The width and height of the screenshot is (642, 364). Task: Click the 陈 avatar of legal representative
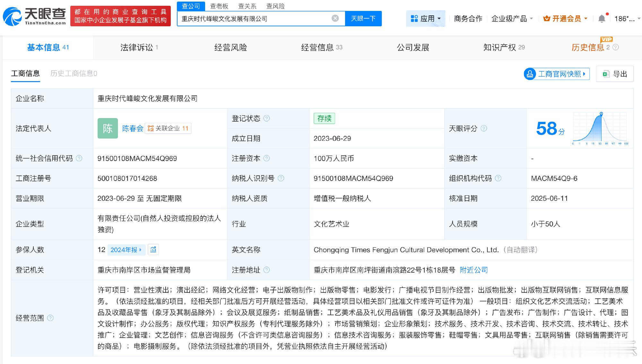click(x=108, y=128)
